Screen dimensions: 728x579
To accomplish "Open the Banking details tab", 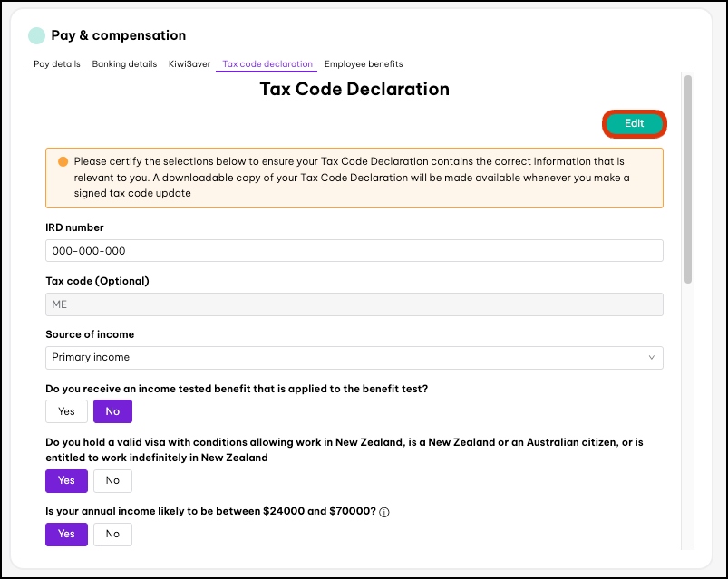I will (124, 64).
